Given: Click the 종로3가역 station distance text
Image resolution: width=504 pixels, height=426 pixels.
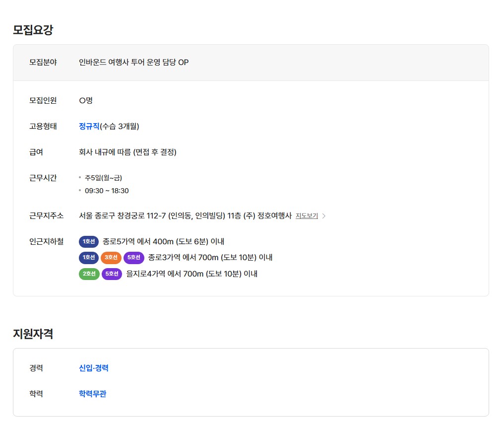Looking at the screenshot, I should 210,258.
